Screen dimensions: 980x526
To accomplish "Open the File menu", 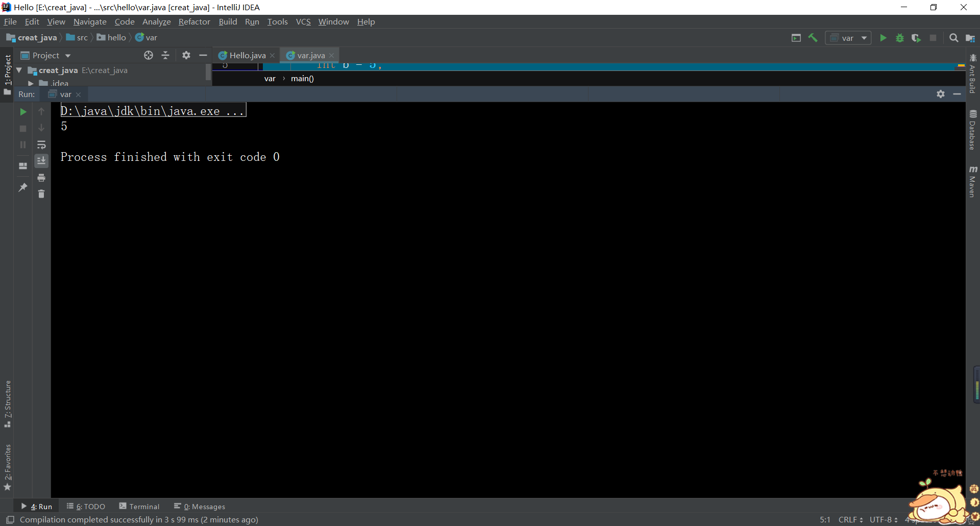I will tap(10, 21).
